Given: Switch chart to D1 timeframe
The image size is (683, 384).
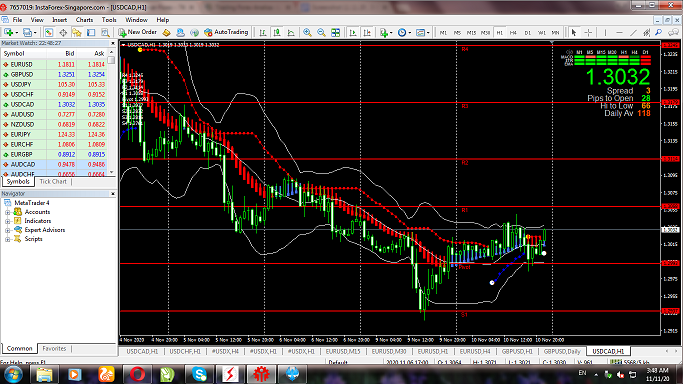Looking at the screenshot, I should [x=527, y=33].
